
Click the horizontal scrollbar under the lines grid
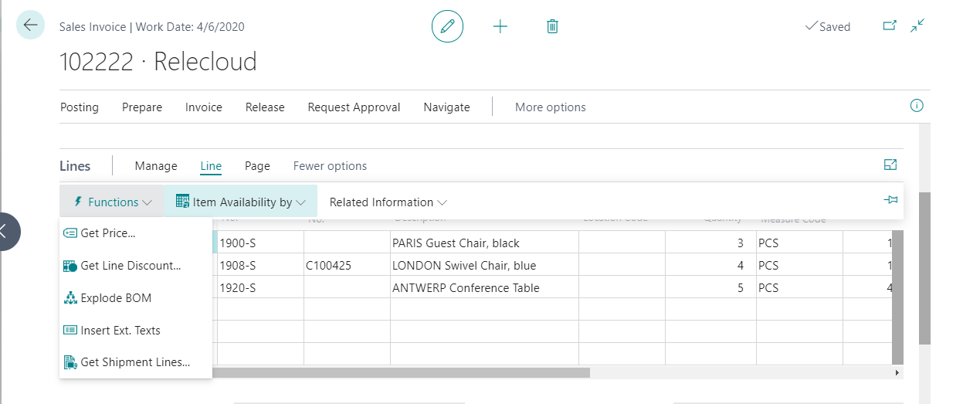[x=402, y=372]
